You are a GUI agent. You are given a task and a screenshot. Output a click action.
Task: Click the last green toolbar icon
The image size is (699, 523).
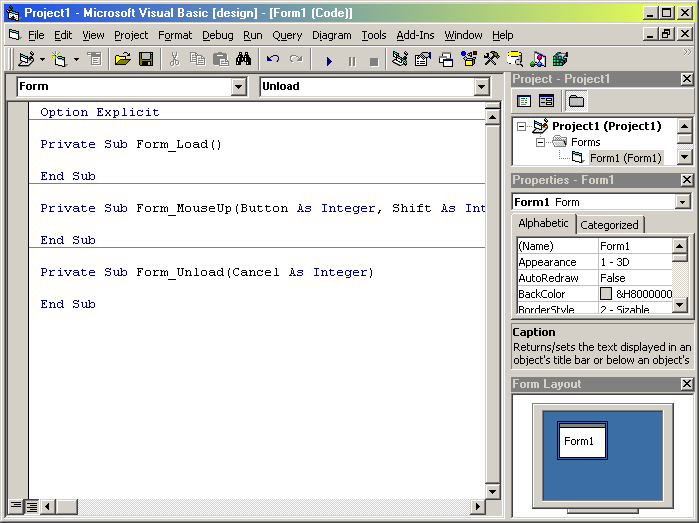click(560, 59)
